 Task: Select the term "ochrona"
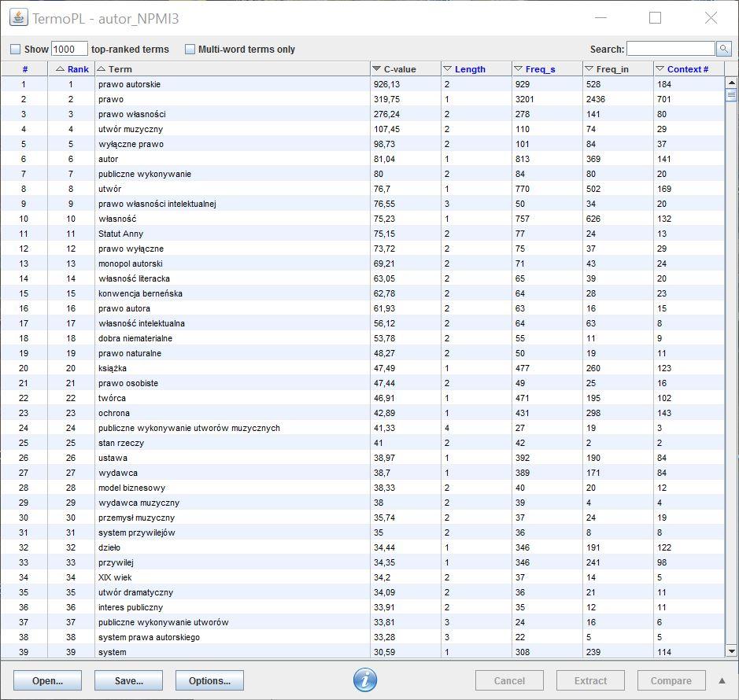pyautogui.click(x=113, y=413)
